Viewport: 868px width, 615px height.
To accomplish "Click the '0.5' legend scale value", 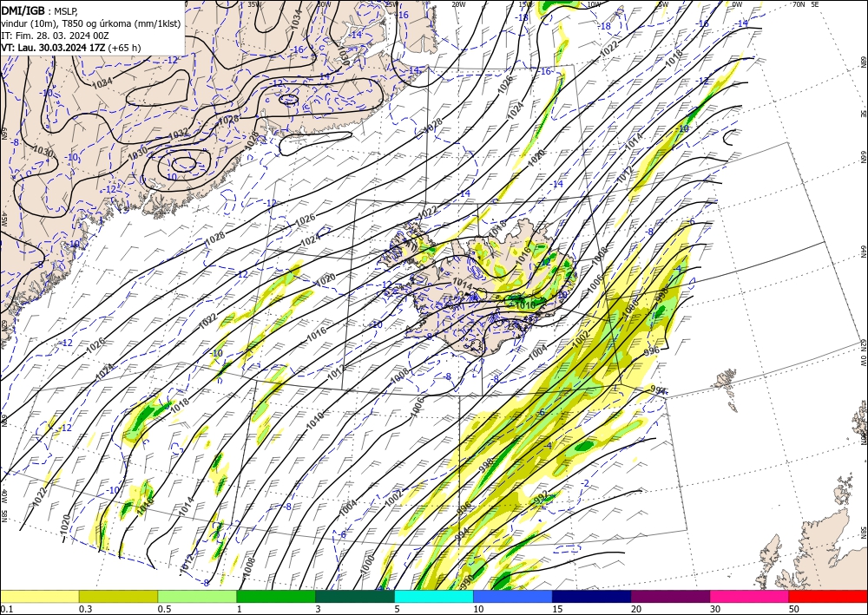I will tap(164, 609).
